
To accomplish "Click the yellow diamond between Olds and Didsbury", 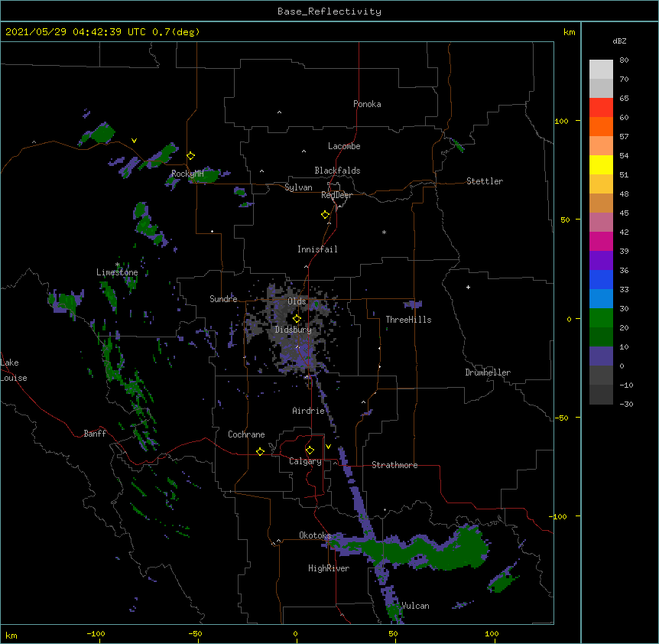I will pyautogui.click(x=297, y=319).
